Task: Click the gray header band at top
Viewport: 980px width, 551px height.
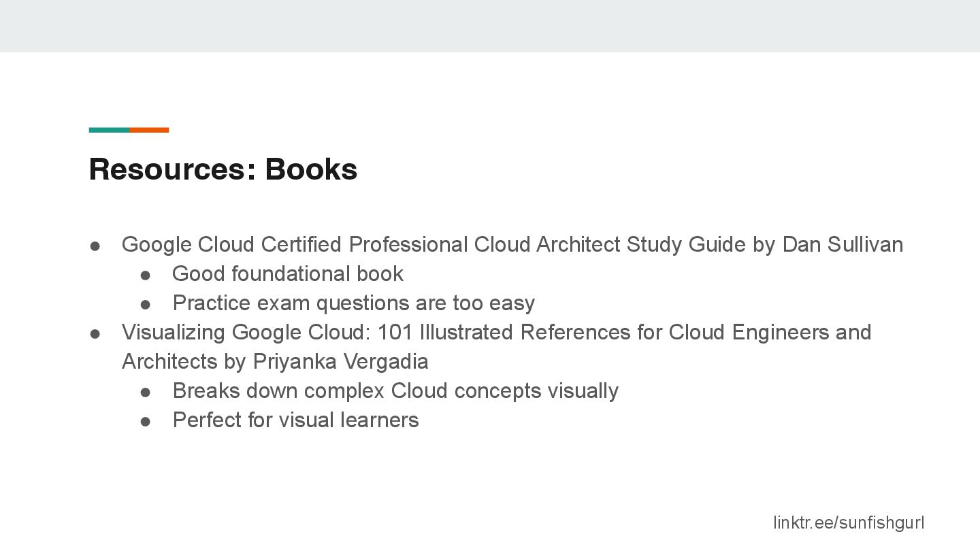Action: pos(490,26)
